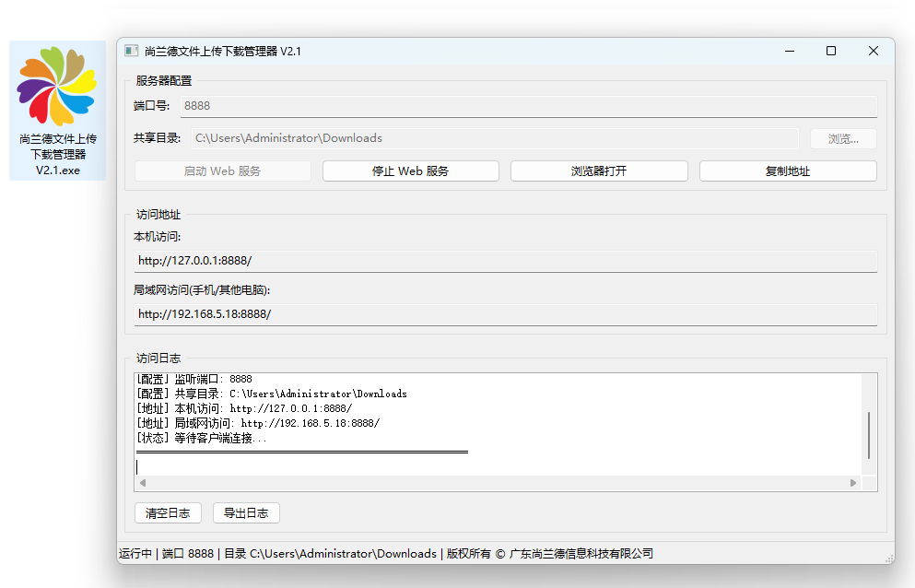Screen dimensions: 915x588
Task: Click the 端口号 field showing 8888
Action: tap(529, 106)
